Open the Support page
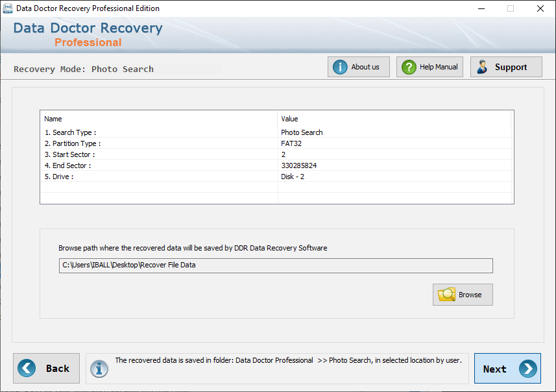 point(506,67)
